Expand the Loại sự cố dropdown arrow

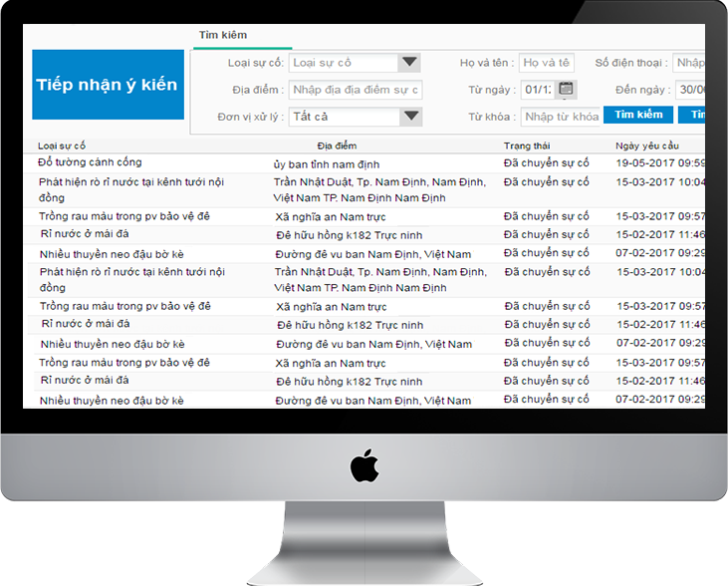click(409, 63)
